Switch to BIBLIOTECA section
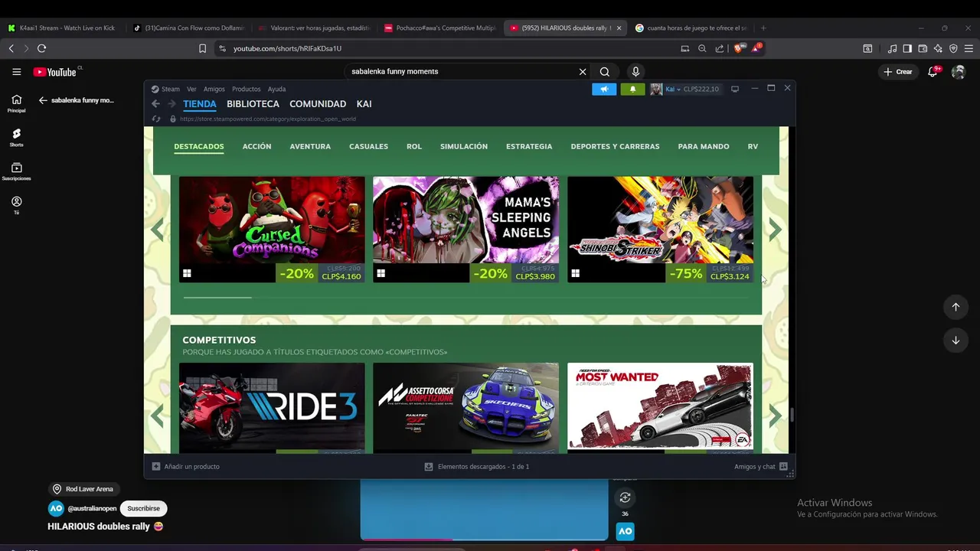Screen dimensions: 980x551 point(253,104)
